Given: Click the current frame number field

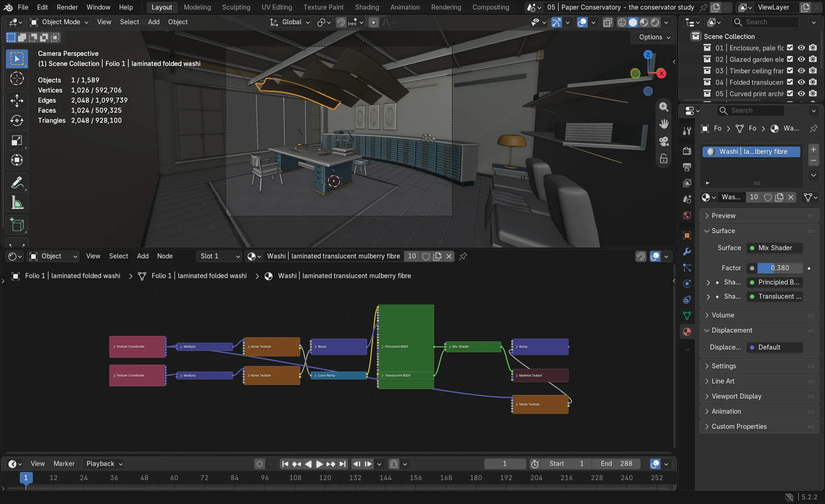Looking at the screenshot, I should (x=505, y=464).
